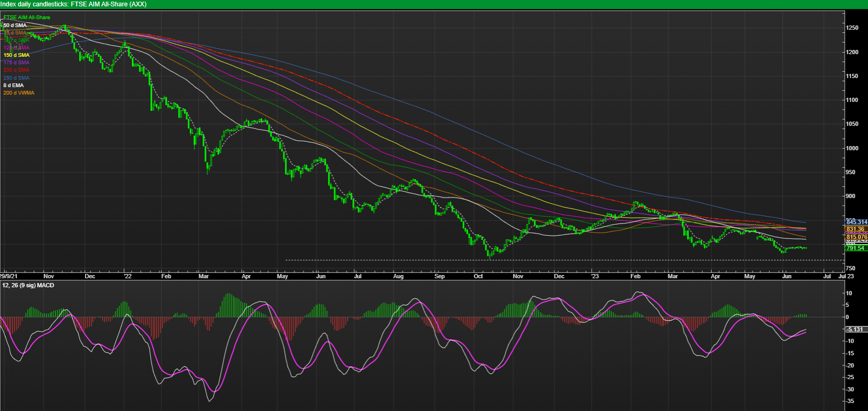
Task: Click the 'Sep' date axis label
Action: tap(439, 276)
